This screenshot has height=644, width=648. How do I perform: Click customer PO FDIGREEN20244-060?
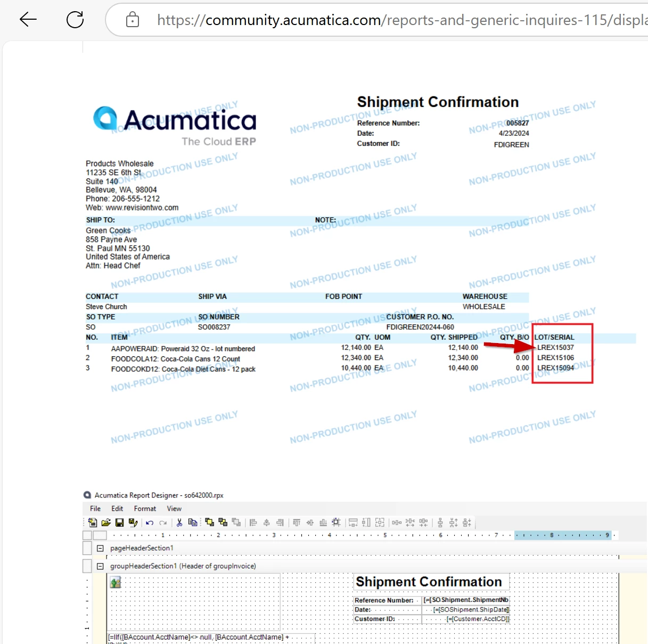[420, 327]
